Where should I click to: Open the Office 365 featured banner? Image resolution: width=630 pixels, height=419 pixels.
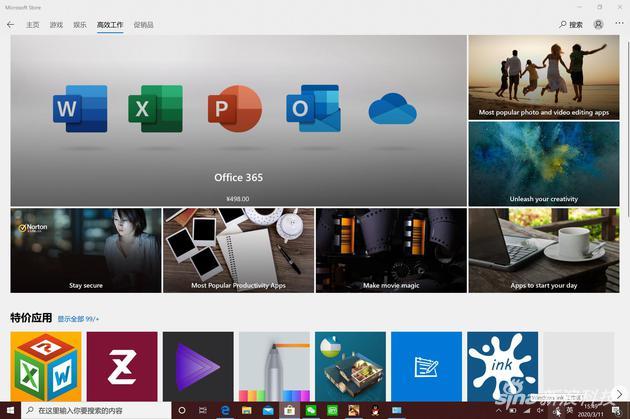coord(239,121)
